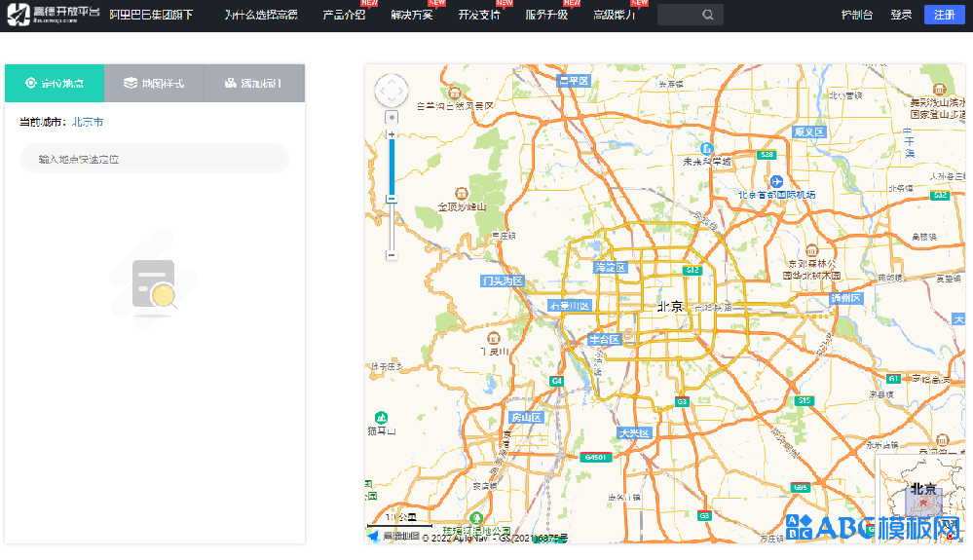Click the map geolocation button
The height and width of the screenshot is (560, 973).
(x=392, y=117)
